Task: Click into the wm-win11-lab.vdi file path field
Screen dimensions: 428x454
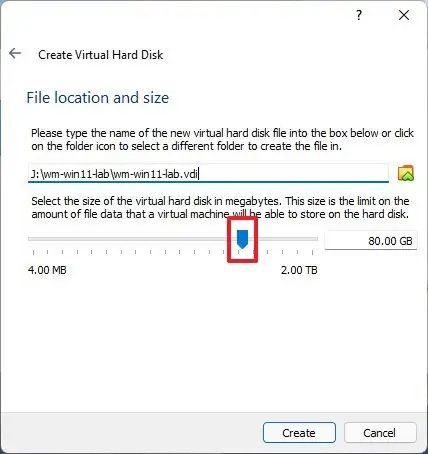Action: [x=208, y=174]
